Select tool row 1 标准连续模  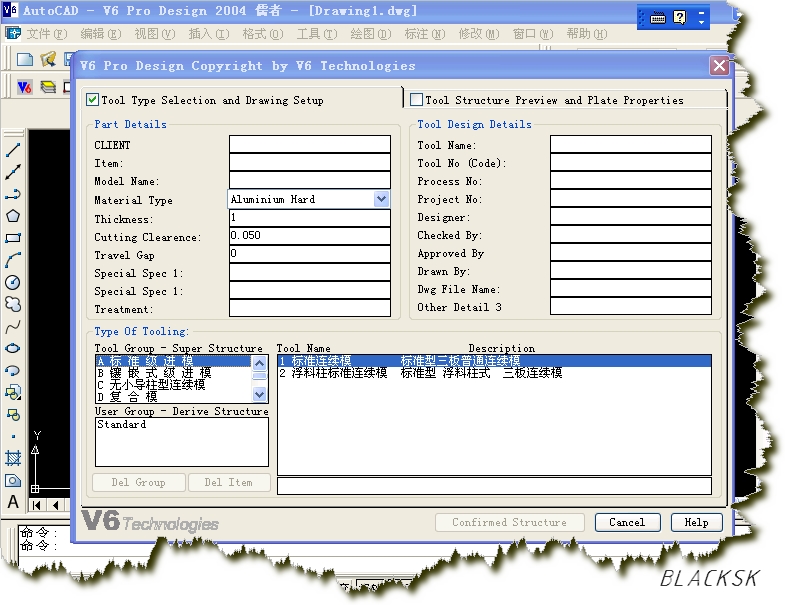(x=494, y=361)
